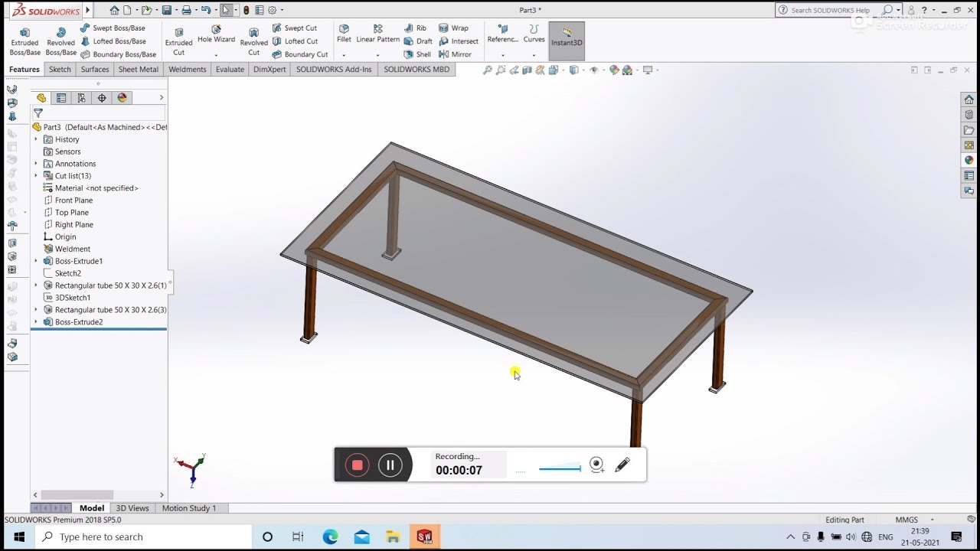980x551 pixels.
Task: Expand the Cut list(13) node
Action: click(36, 176)
